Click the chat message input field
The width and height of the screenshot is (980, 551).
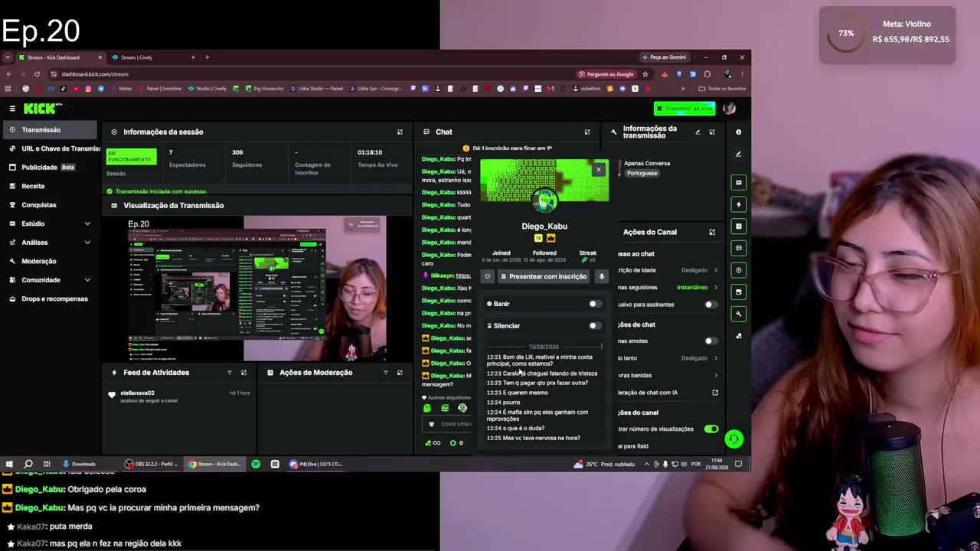click(449, 424)
